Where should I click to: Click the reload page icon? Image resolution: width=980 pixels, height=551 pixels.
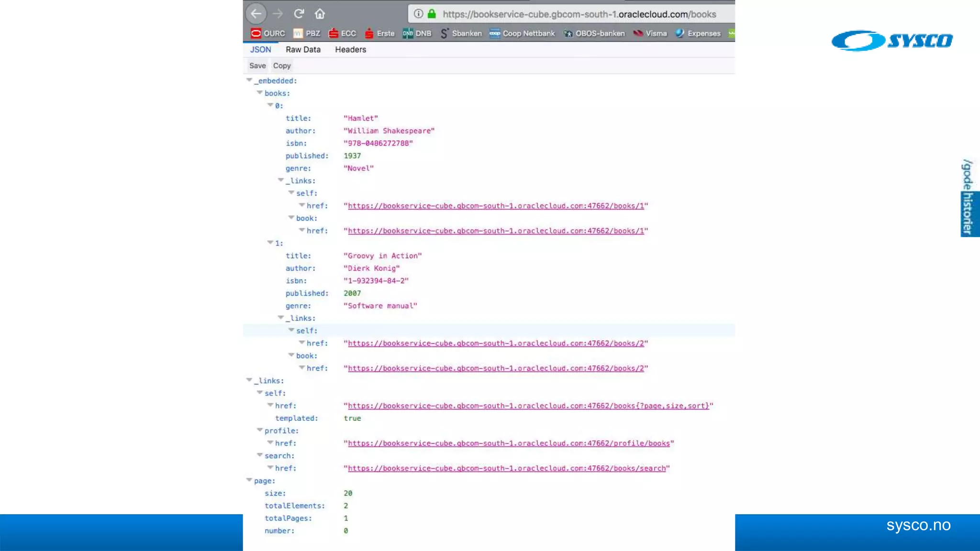[x=299, y=14]
